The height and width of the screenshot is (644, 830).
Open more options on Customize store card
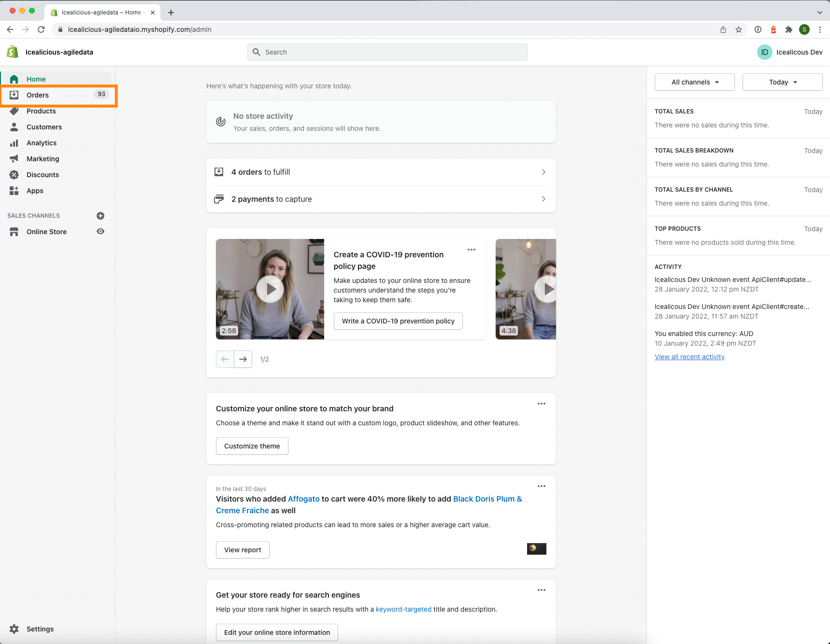point(542,404)
